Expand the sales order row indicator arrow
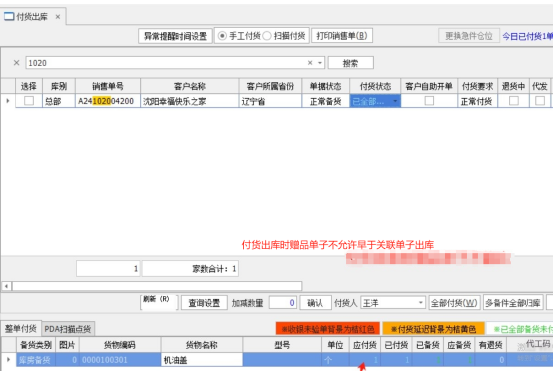This screenshot has width=554, height=371. pos(8,101)
